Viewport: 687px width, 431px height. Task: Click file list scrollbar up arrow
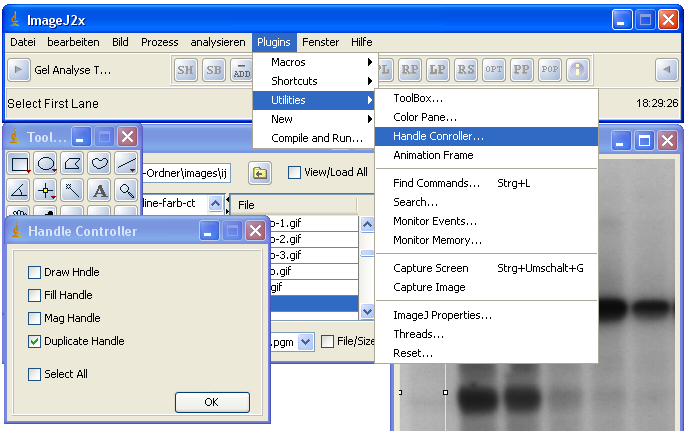pos(367,225)
